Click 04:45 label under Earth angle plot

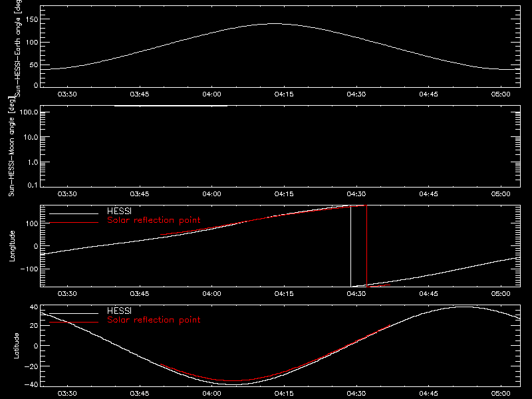click(428, 94)
